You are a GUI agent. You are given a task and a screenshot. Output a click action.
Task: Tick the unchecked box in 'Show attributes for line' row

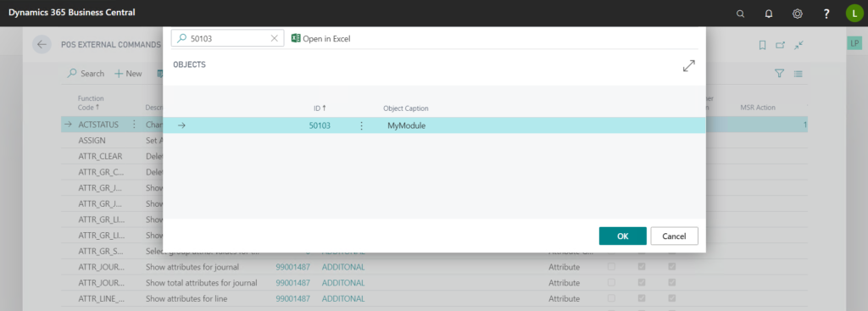click(611, 299)
